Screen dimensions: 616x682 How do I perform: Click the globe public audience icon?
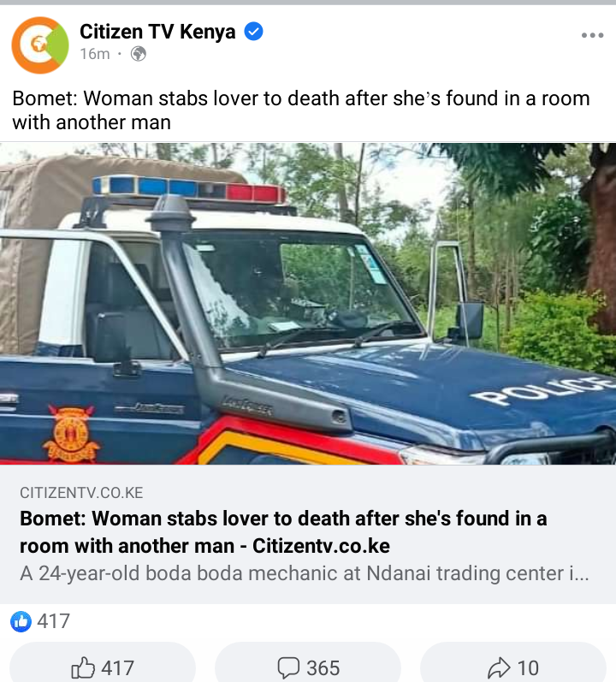click(x=139, y=54)
